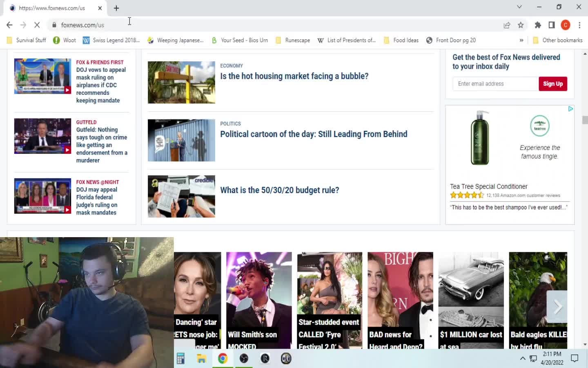Open Chrome extensions puzzle icon
Screen dimensions: 588x368
[x=538, y=25]
